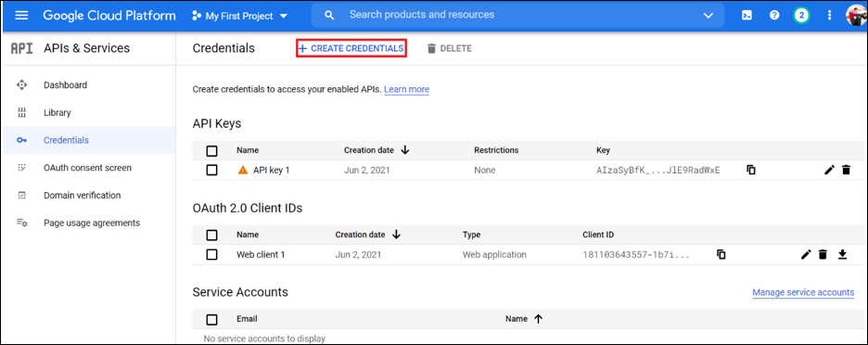
Task: Open the API key 1 name link
Action: pyautogui.click(x=271, y=170)
